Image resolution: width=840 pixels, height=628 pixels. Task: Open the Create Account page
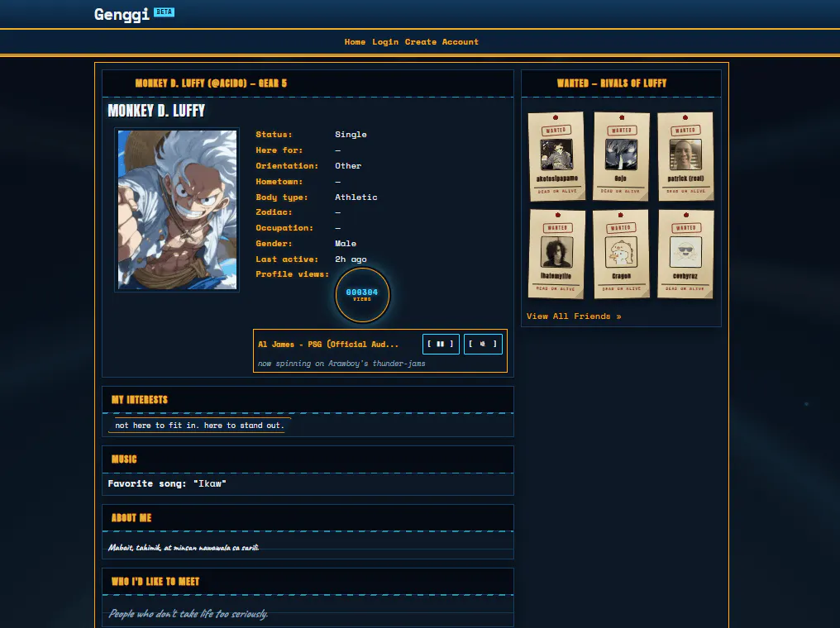click(441, 42)
